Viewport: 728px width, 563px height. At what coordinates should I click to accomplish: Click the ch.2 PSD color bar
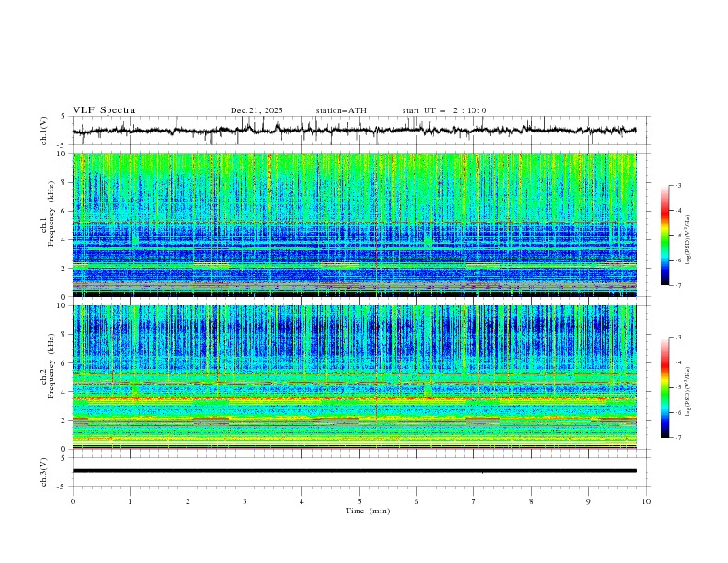[x=665, y=387]
